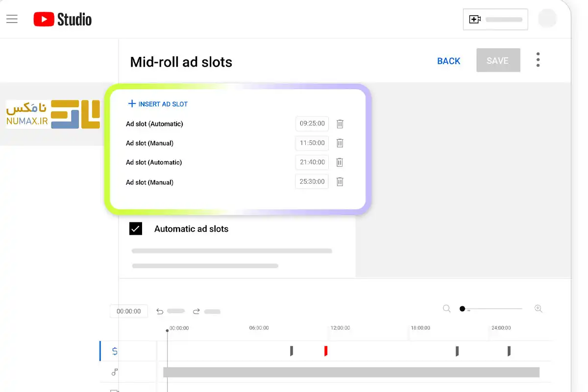Select the red ad marker on timeline
588x392 pixels.
point(326,351)
